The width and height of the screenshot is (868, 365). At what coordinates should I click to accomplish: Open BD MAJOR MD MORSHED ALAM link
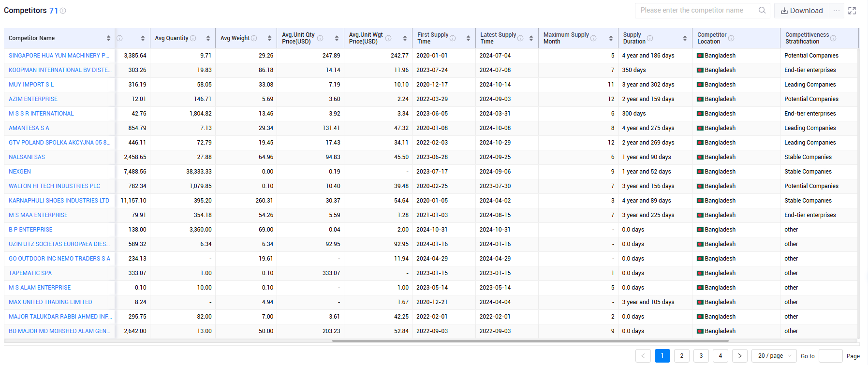click(x=59, y=331)
